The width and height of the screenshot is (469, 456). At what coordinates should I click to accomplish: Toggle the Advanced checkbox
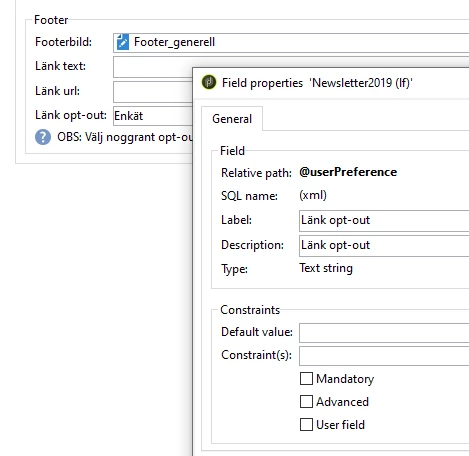(x=306, y=402)
